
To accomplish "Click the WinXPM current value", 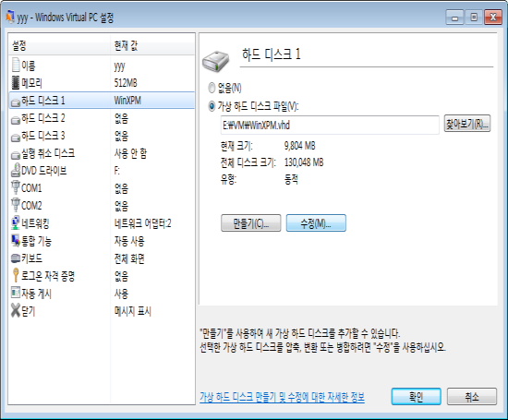I will 127,101.
